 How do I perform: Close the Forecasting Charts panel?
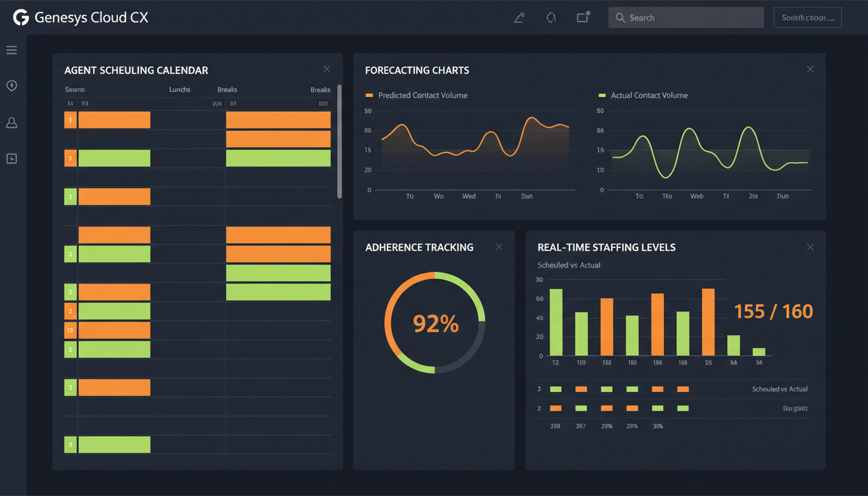(x=811, y=69)
